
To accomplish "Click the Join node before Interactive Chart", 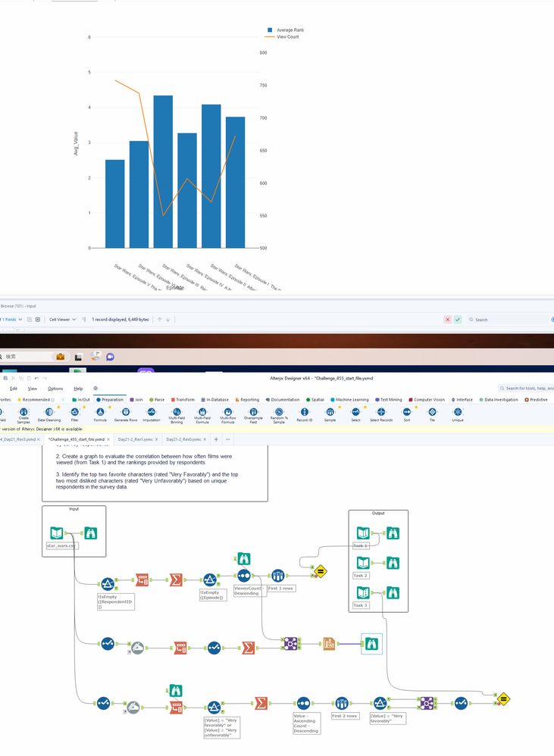I will tap(290, 644).
